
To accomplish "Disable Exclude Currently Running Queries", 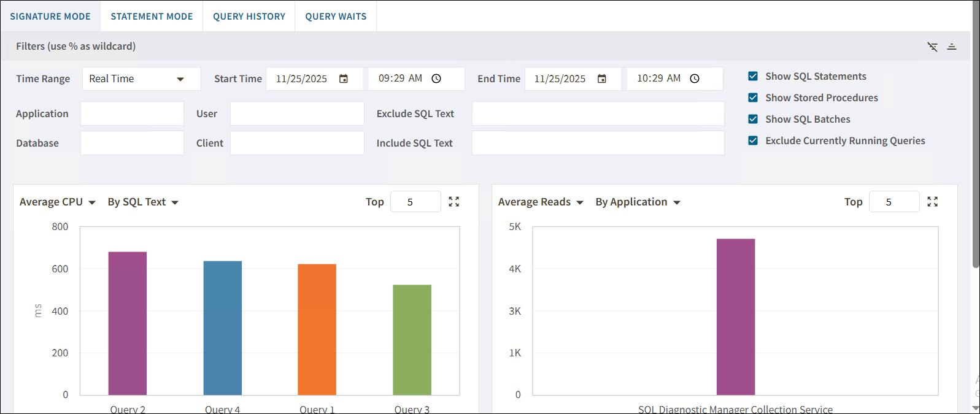I will pos(753,140).
